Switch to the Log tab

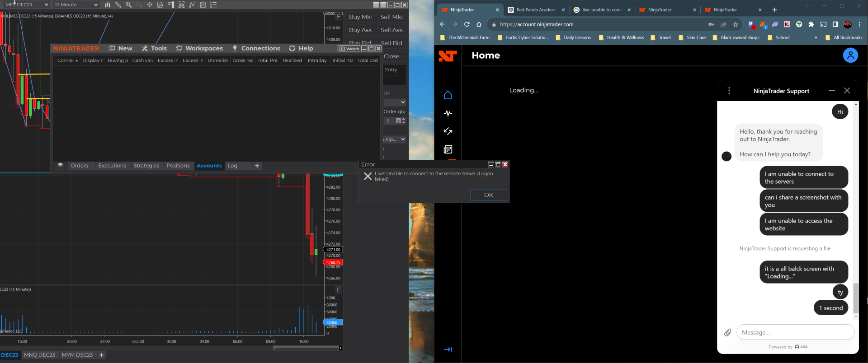pos(232,166)
